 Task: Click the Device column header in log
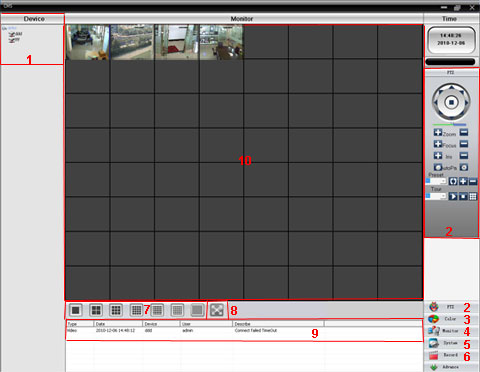point(162,324)
